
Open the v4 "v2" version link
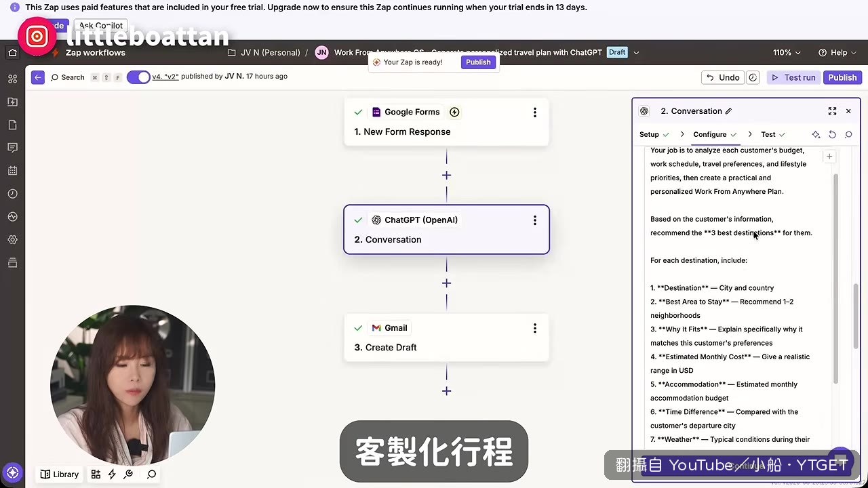pos(165,76)
